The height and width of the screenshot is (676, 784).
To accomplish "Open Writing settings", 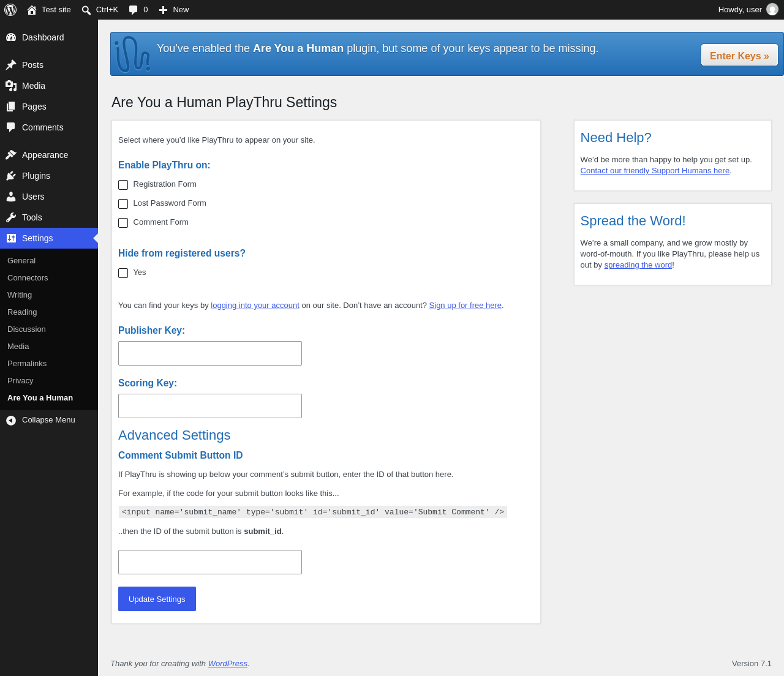I will (20, 295).
